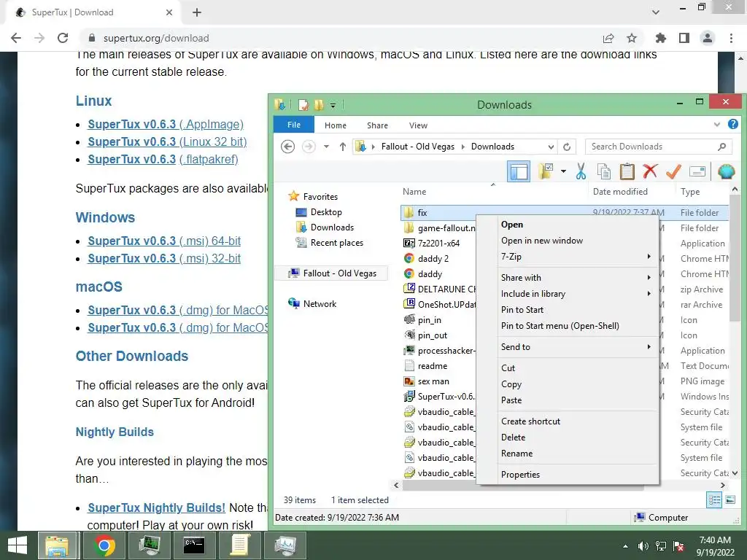Click Explorer's Back arrow button
The height and width of the screenshot is (560, 747).
coord(287,147)
